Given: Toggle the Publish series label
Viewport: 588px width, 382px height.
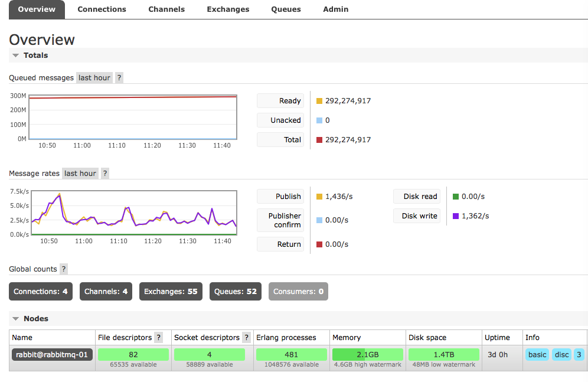Looking at the screenshot, I should click(280, 197).
